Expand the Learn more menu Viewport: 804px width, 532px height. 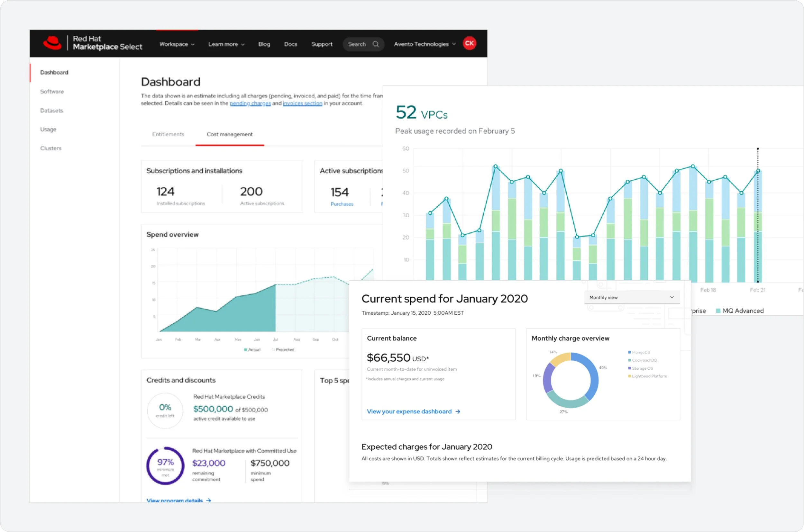226,44
